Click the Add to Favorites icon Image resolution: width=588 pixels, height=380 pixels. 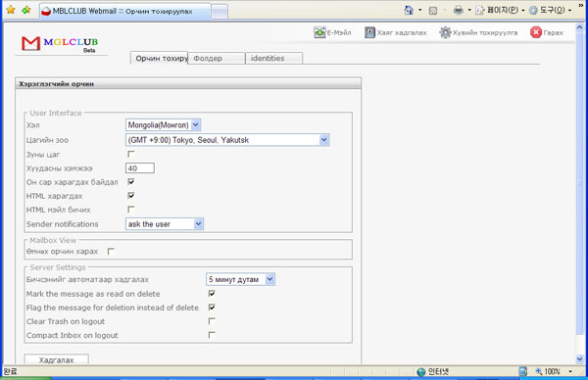point(25,10)
